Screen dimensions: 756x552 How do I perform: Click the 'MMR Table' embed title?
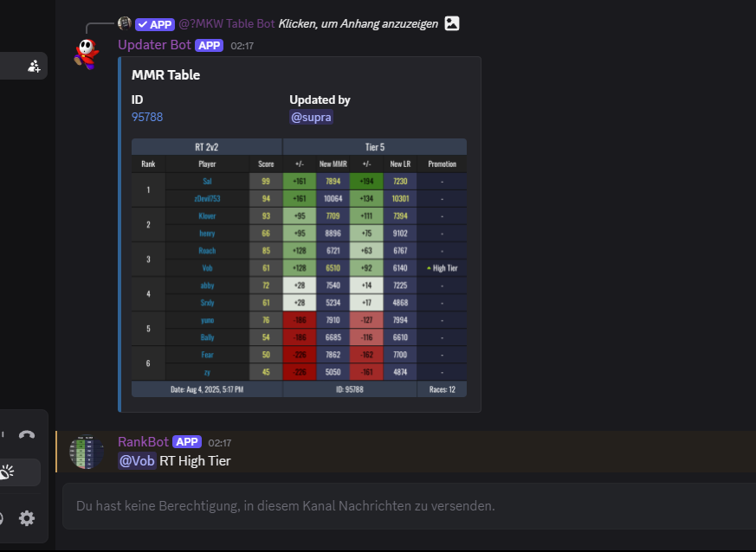pyautogui.click(x=166, y=74)
